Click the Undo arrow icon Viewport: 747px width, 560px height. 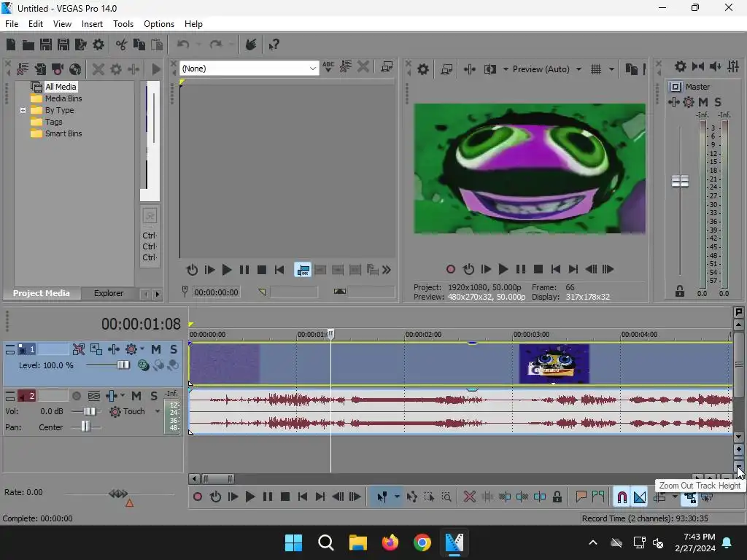(183, 44)
